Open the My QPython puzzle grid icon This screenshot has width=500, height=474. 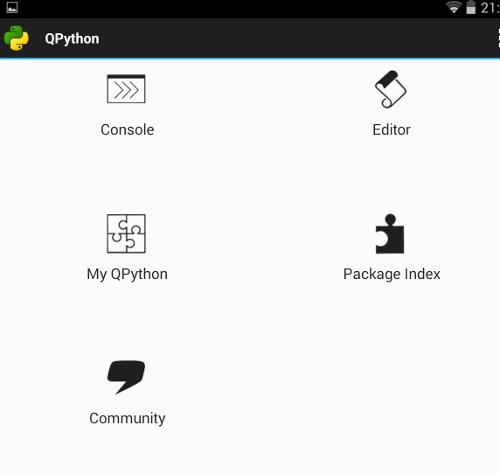[x=126, y=233]
